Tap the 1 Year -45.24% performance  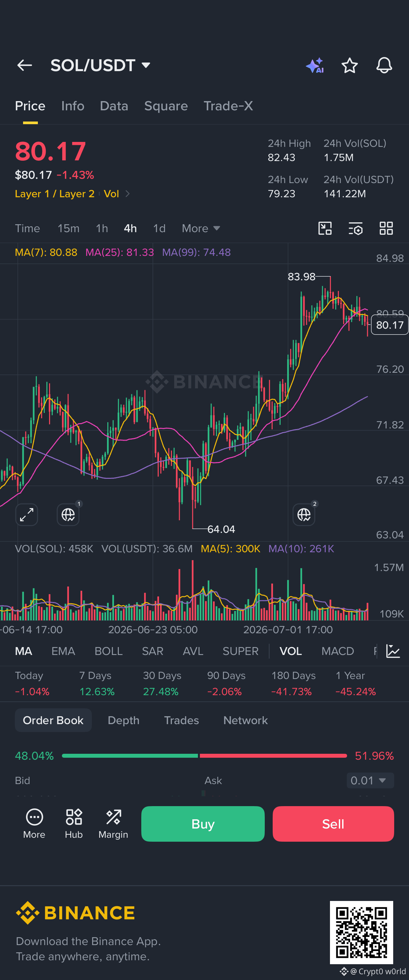(355, 684)
